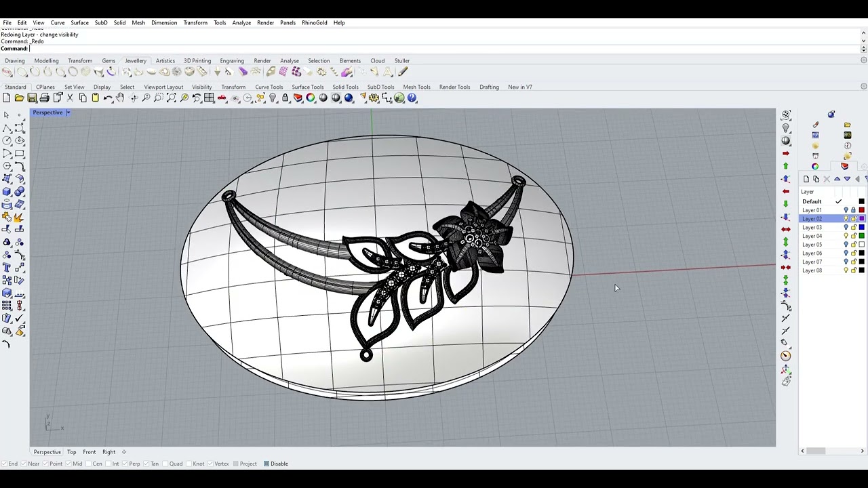Uncheck the Disable osnap checkbox

pos(267,464)
